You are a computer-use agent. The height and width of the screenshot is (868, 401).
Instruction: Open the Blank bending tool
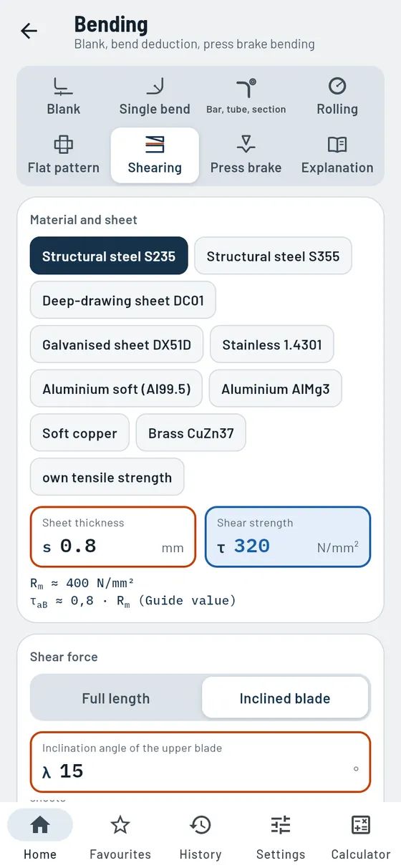64,97
